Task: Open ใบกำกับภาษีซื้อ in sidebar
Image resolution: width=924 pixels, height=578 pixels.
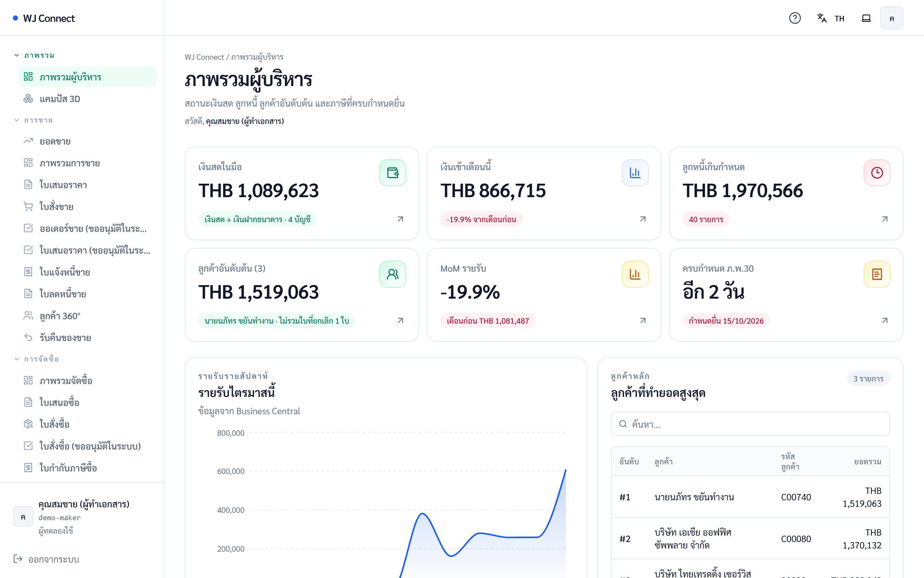Action: pyautogui.click(x=87, y=468)
